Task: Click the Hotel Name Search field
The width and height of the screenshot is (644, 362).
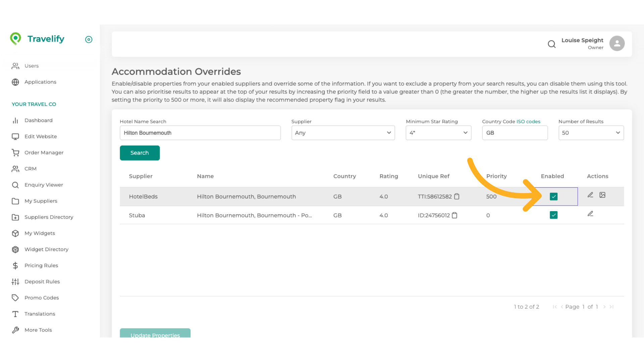Action: [200, 133]
